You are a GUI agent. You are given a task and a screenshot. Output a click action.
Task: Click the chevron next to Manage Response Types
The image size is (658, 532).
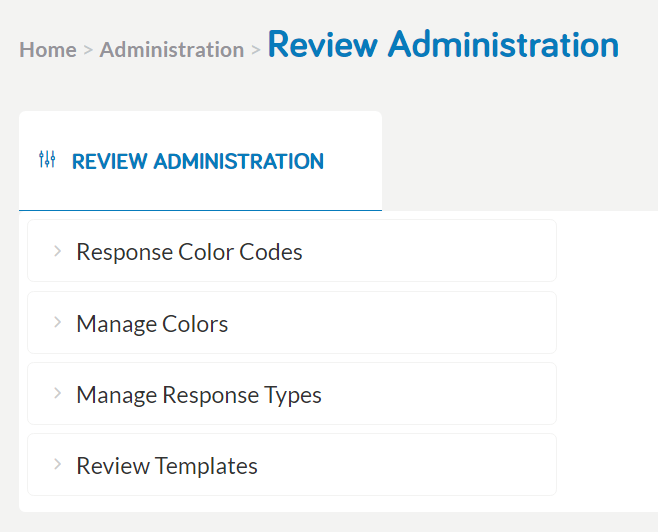coord(58,393)
